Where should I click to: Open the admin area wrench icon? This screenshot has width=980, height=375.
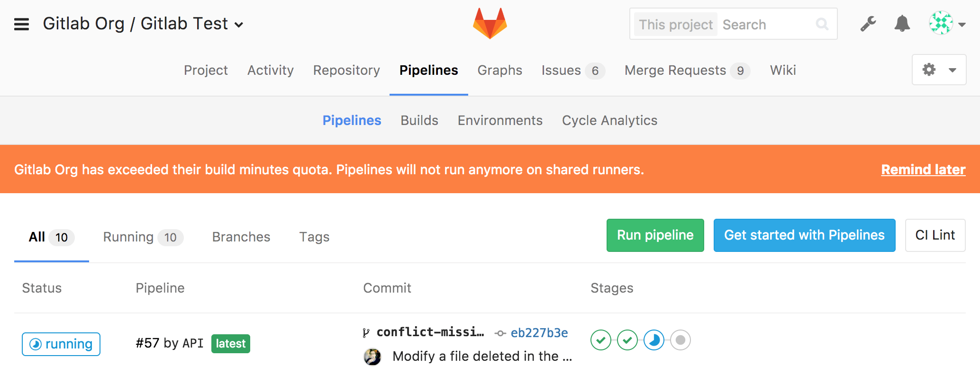[x=868, y=24]
